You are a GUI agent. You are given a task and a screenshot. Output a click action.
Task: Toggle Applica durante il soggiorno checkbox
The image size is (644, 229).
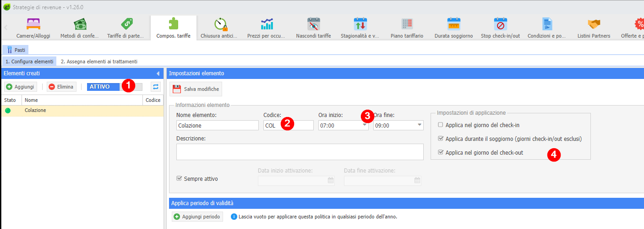pos(441,139)
